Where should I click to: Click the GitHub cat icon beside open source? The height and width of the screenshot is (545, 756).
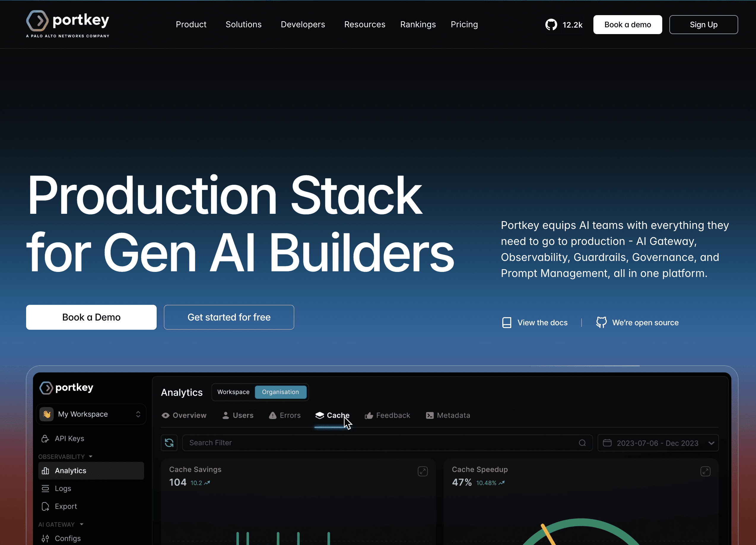[x=601, y=323]
